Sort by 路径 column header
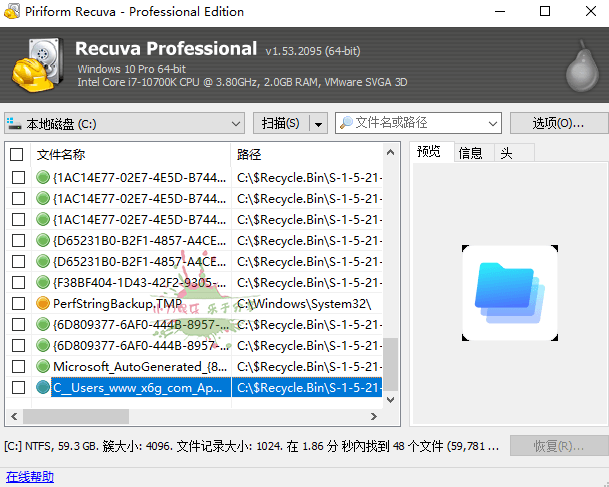The height and width of the screenshot is (487, 609). pyautogui.click(x=307, y=155)
